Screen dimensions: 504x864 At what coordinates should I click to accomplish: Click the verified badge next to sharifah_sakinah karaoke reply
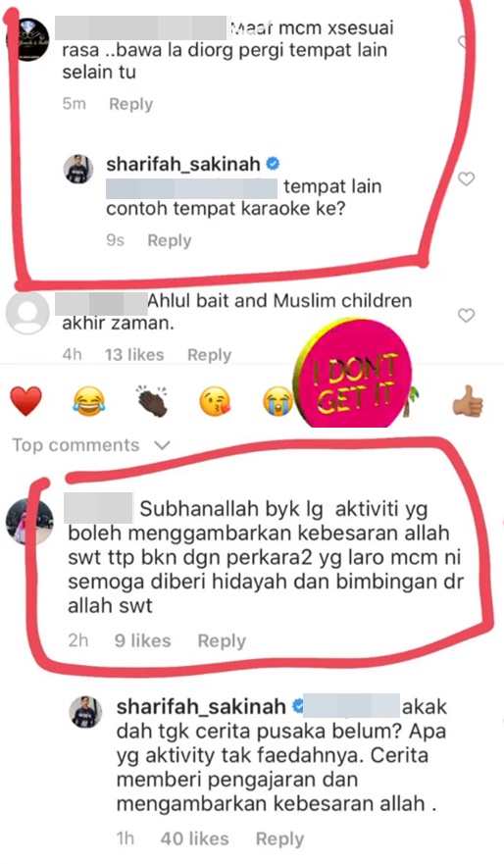pyautogui.click(x=273, y=164)
